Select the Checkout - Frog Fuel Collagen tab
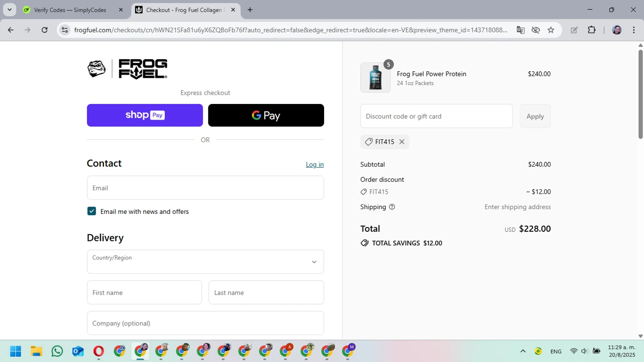The height and width of the screenshot is (362, 644). [x=184, y=10]
